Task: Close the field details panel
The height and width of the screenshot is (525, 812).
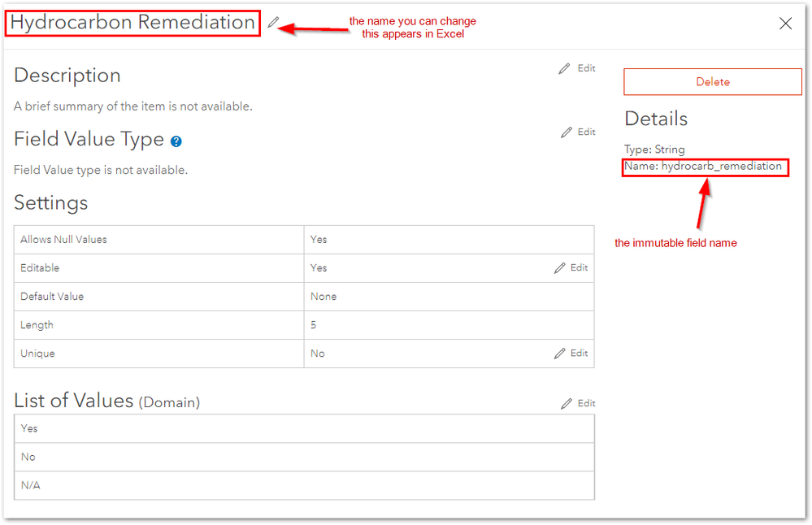Action: pos(785,24)
